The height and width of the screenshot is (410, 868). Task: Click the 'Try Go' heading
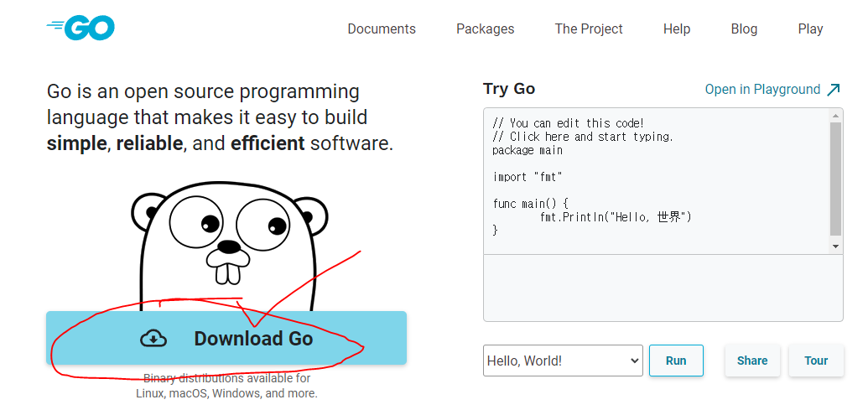509,89
